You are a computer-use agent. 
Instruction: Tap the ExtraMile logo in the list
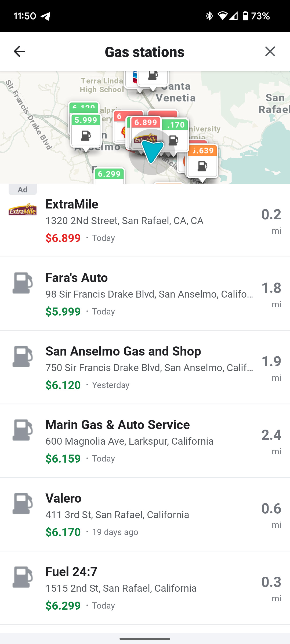click(23, 209)
